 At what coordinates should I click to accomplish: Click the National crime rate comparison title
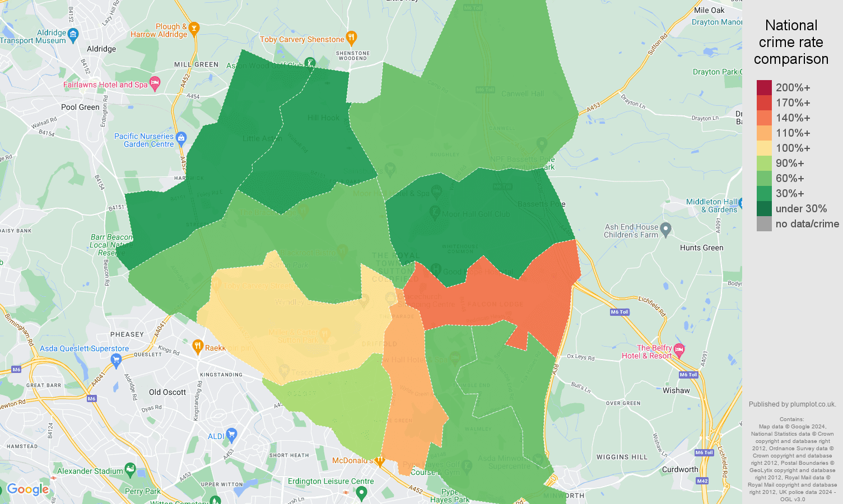791,42
